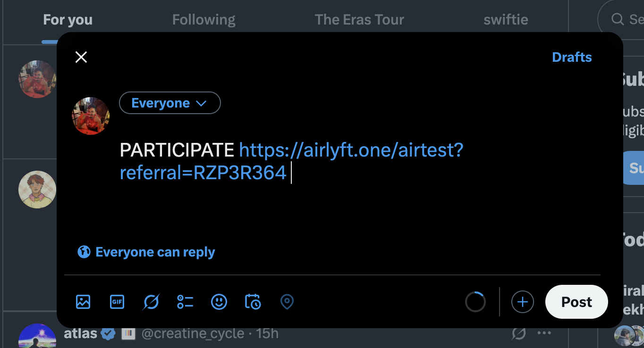Close the compose window
This screenshot has height=348, width=644.
tap(81, 57)
